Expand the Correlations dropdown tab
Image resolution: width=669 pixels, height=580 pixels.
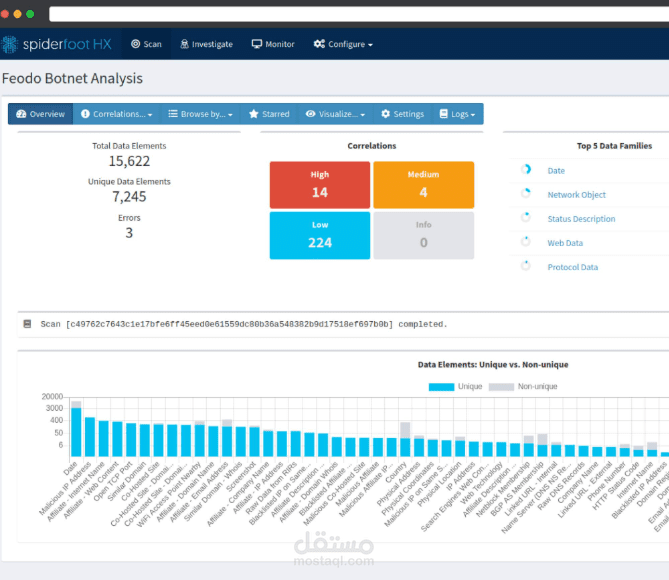[116, 114]
